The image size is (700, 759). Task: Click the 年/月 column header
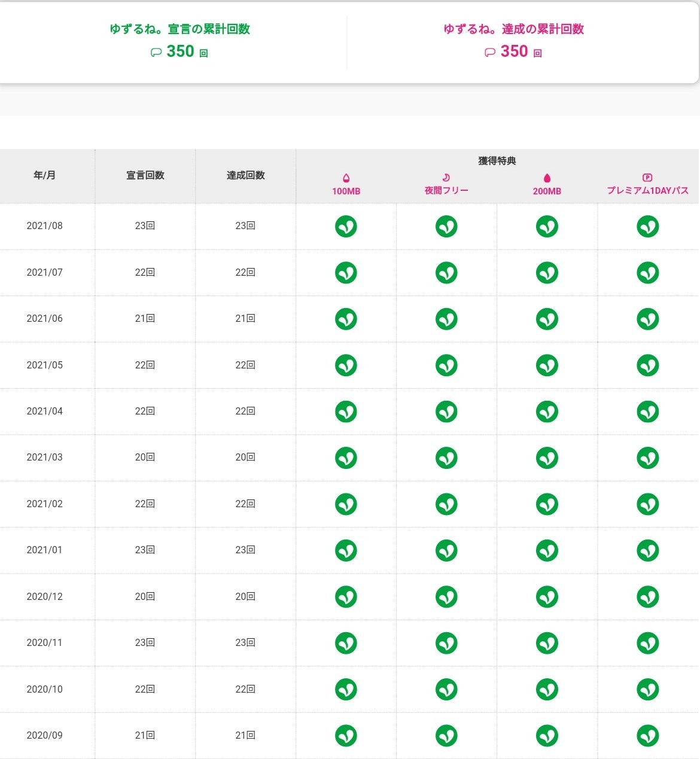tap(45, 175)
